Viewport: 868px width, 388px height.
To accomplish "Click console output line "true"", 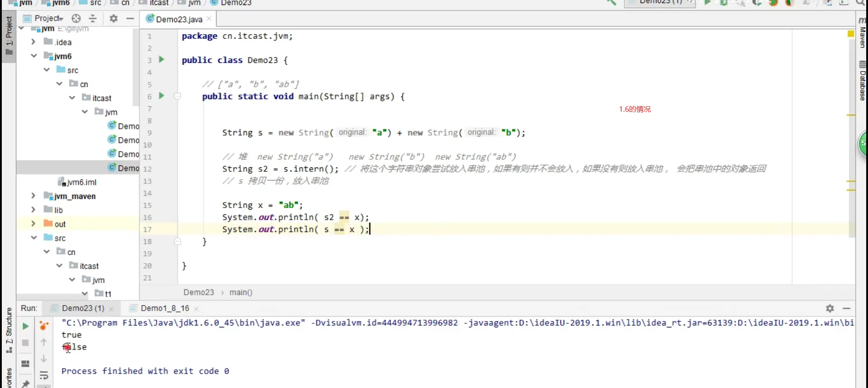I will click(x=71, y=335).
